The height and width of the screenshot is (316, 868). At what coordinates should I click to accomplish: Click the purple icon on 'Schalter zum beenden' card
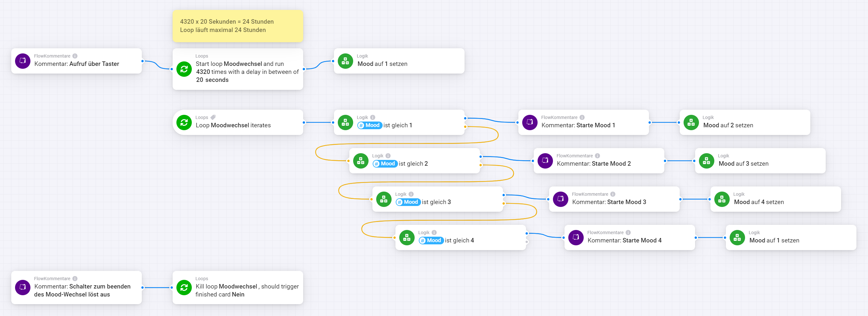click(23, 288)
